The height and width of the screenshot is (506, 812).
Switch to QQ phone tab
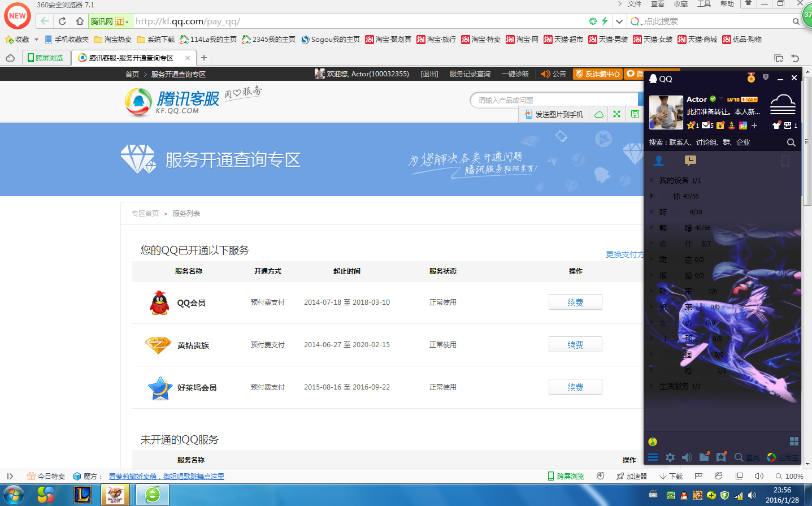[785, 161]
